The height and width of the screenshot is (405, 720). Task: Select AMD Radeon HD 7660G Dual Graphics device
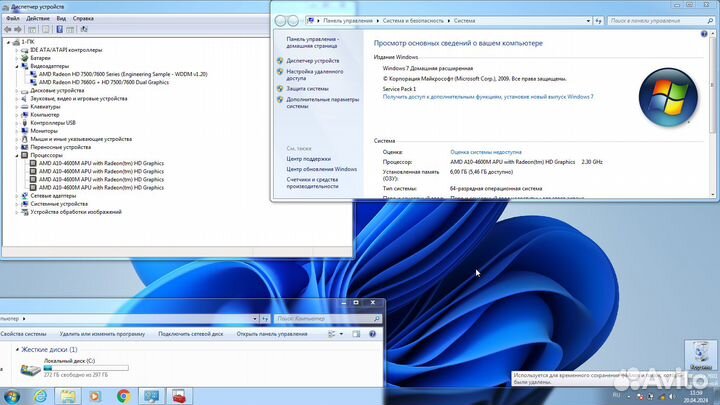(103, 82)
